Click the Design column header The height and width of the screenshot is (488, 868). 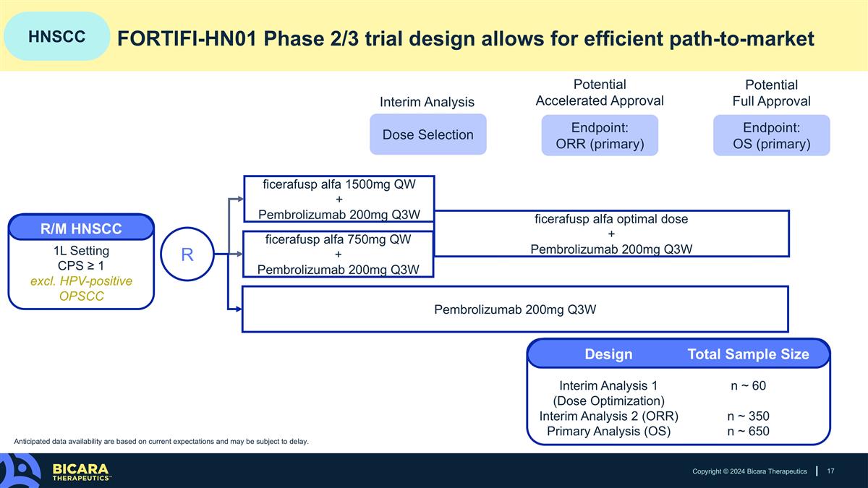tap(608, 354)
